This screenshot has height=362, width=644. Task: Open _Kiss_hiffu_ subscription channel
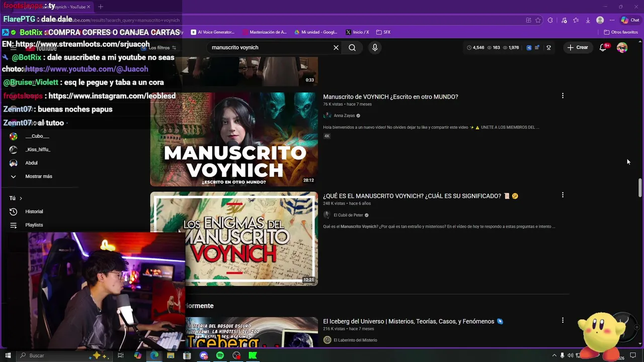click(38, 149)
